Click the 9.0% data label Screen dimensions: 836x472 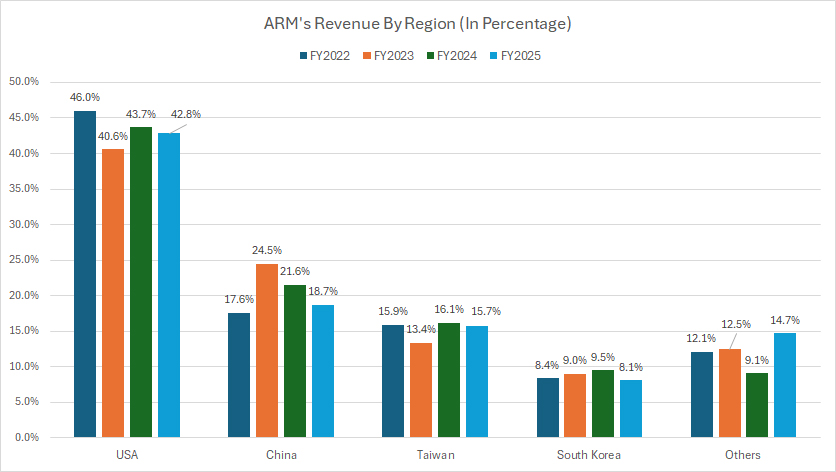click(x=575, y=361)
